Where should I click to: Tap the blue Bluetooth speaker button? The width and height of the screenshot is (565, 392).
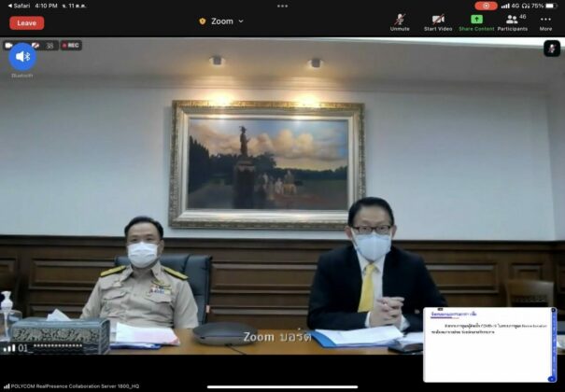coord(22,57)
